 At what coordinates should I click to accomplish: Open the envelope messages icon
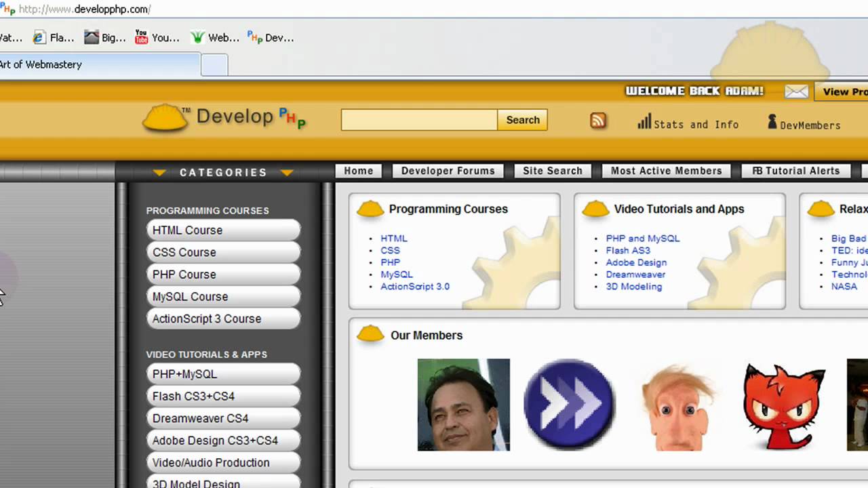click(x=797, y=91)
